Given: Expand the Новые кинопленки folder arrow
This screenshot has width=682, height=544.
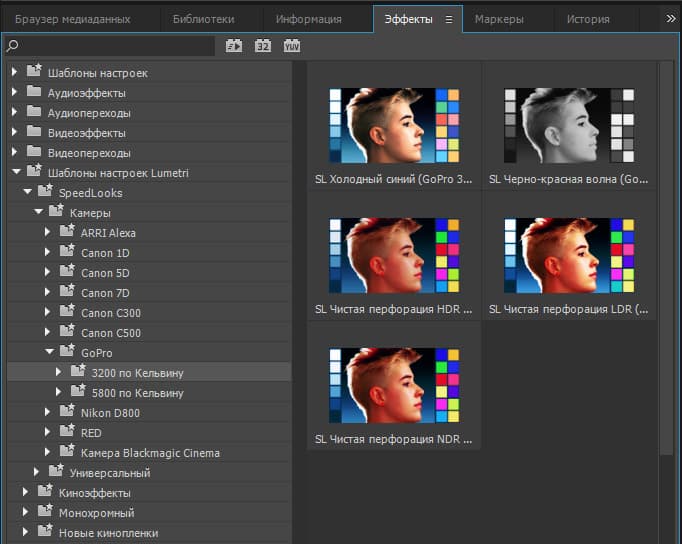Looking at the screenshot, I should [x=25, y=532].
